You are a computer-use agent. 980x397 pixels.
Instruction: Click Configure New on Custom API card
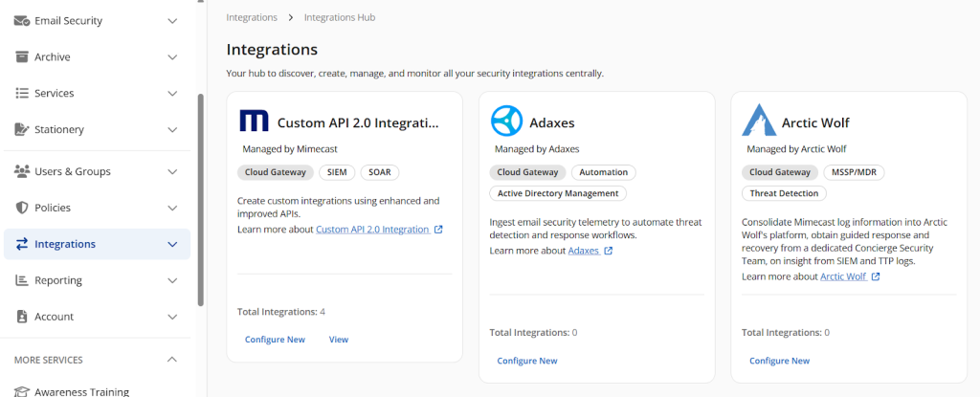(275, 340)
